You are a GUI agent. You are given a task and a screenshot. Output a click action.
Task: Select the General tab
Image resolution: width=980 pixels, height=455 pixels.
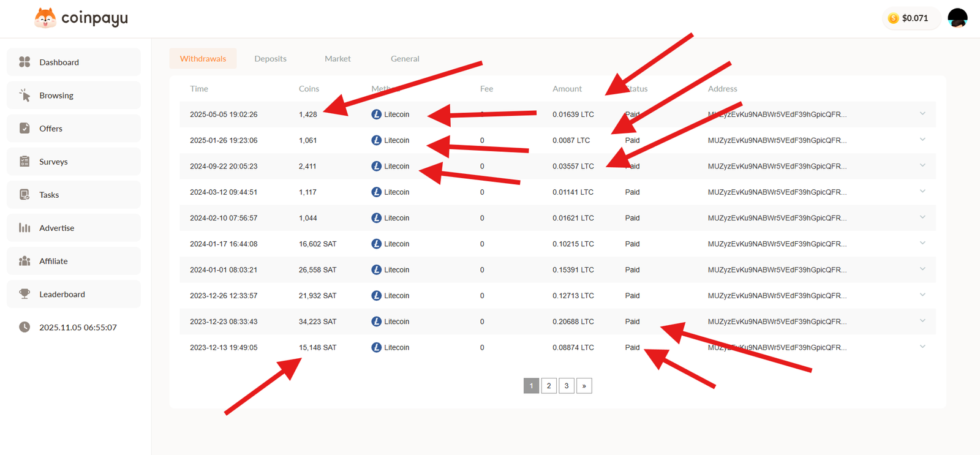pyautogui.click(x=405, y=59)
